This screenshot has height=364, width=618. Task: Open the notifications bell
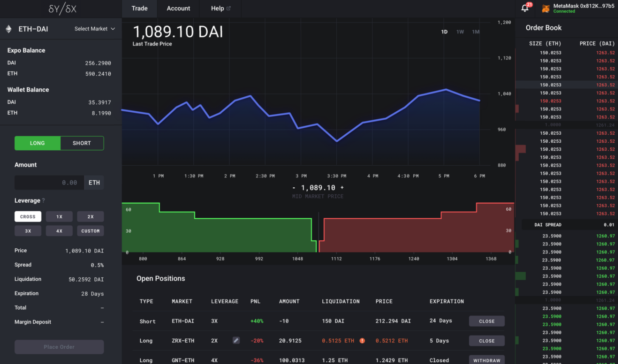(525, 8)
